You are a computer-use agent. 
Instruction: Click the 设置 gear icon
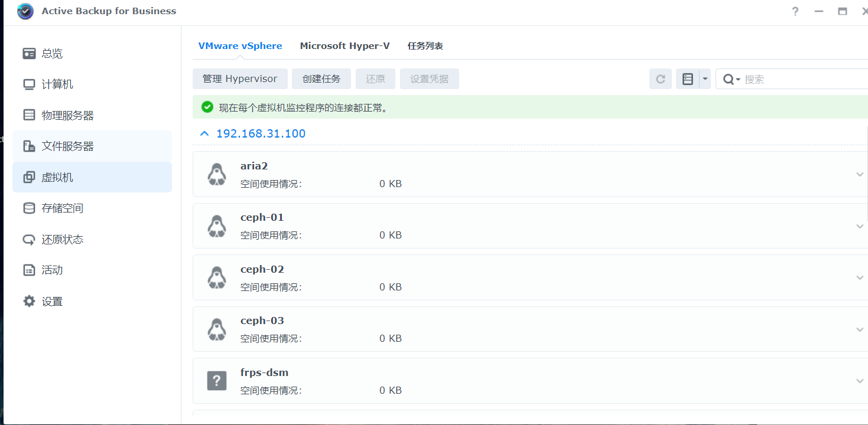29,301
